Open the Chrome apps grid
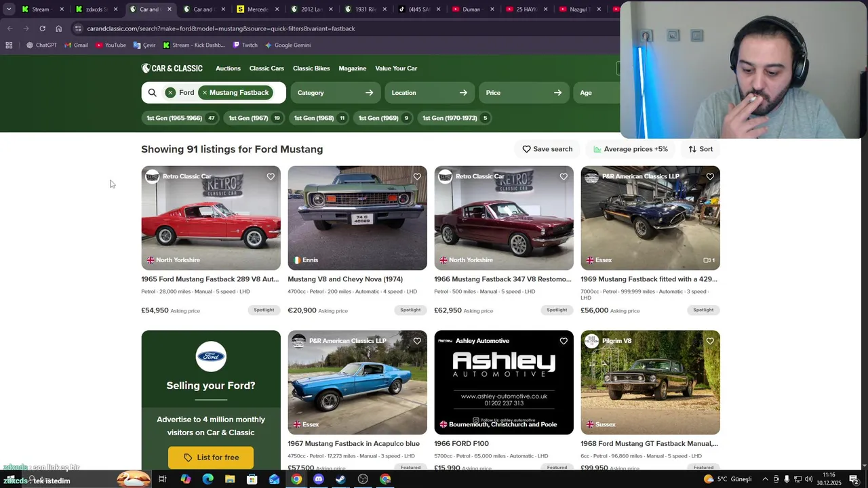Screen dimensions: 868x488 coord(9,45)
